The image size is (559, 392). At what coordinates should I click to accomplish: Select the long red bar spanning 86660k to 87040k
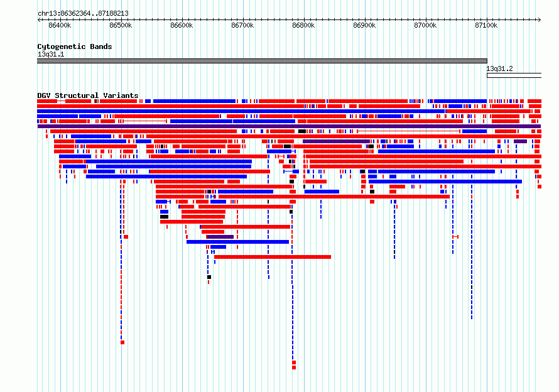click(x=334, y=197)
